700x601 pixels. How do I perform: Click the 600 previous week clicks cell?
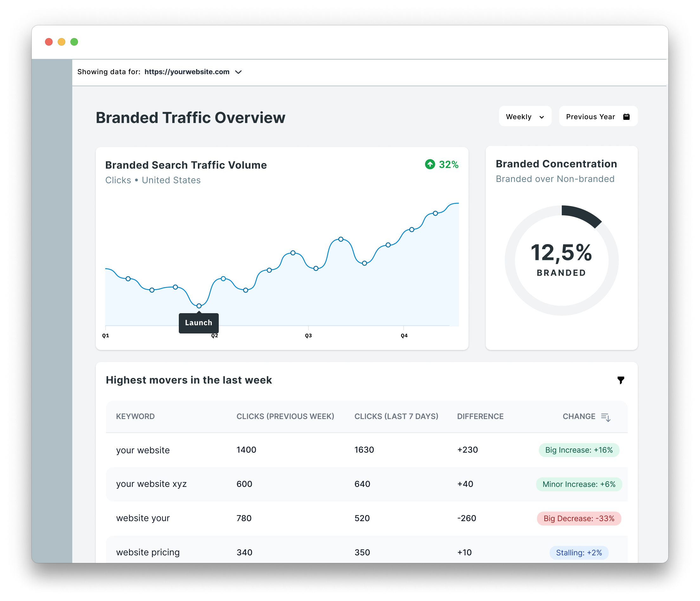coord(244,484)
